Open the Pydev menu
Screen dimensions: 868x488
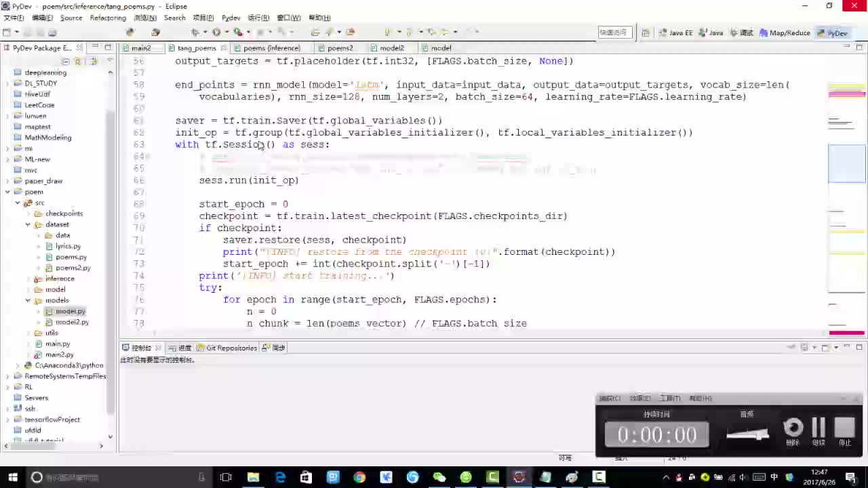[x=231, y=18]
